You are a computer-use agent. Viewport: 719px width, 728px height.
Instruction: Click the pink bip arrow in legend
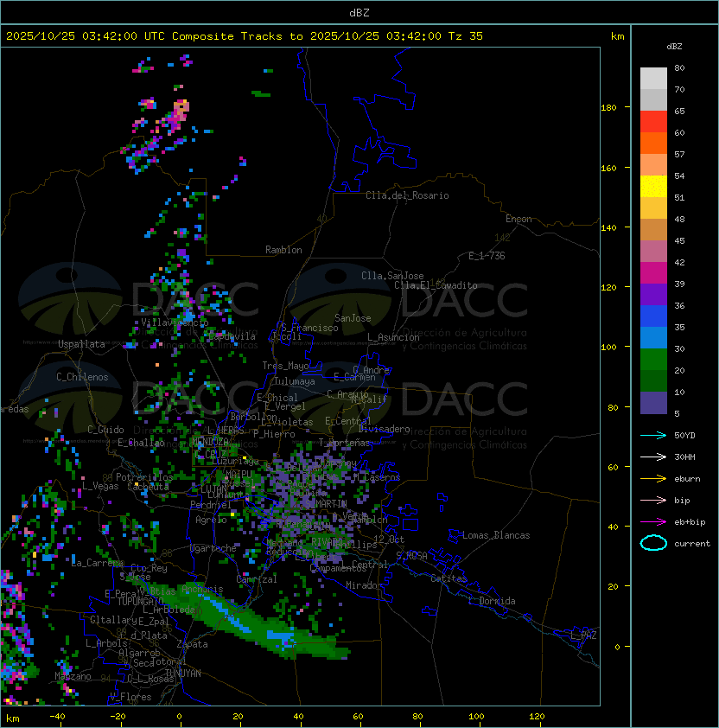(x=653, y=501)
